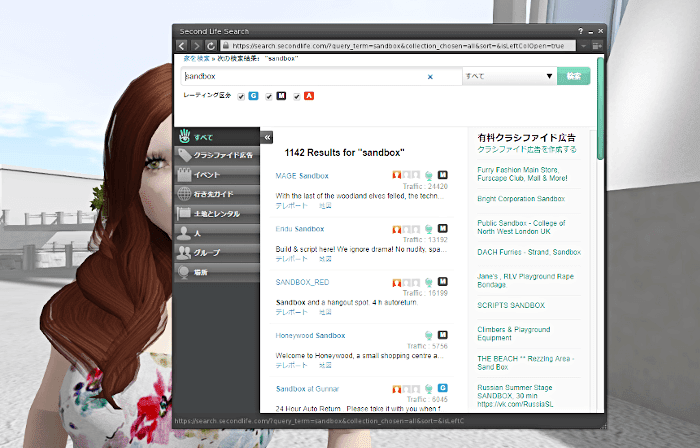The image size is (700, 448).
Task: Click MAGE Sandbox traffic people icon
Action: [406, 175]
